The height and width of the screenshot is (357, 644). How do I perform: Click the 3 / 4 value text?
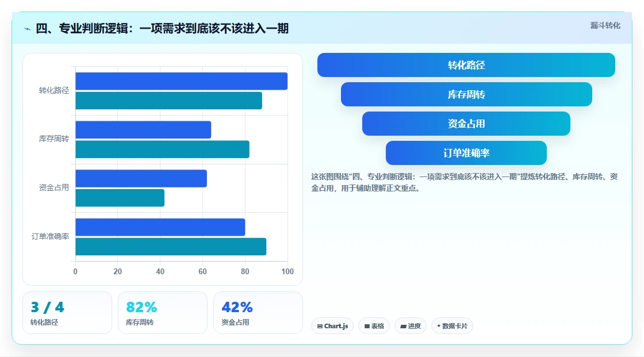pos(48,308)
